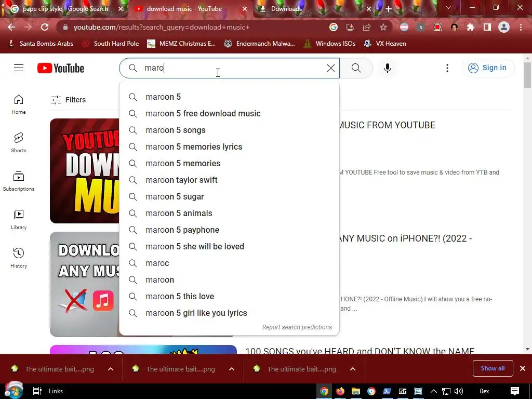Image resolution: width=532 pixels, height=399 pixels.
Task: Choose 'maroon 5 songs' suggestion
Action: pos(229,130)
